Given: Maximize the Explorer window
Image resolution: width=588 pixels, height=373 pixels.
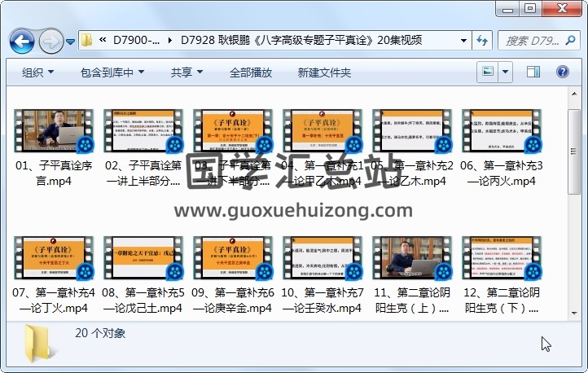Looking at the screenshot, I should pos(530,9).
